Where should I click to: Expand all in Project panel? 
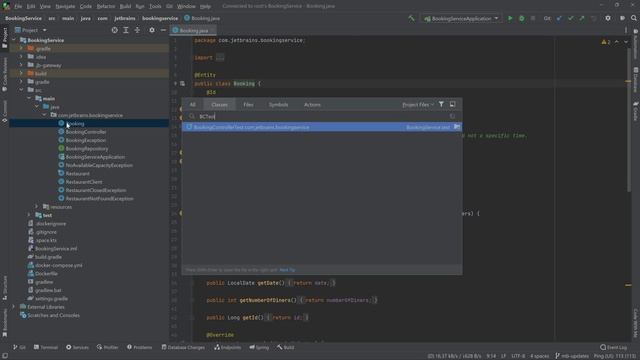(126, 30)
